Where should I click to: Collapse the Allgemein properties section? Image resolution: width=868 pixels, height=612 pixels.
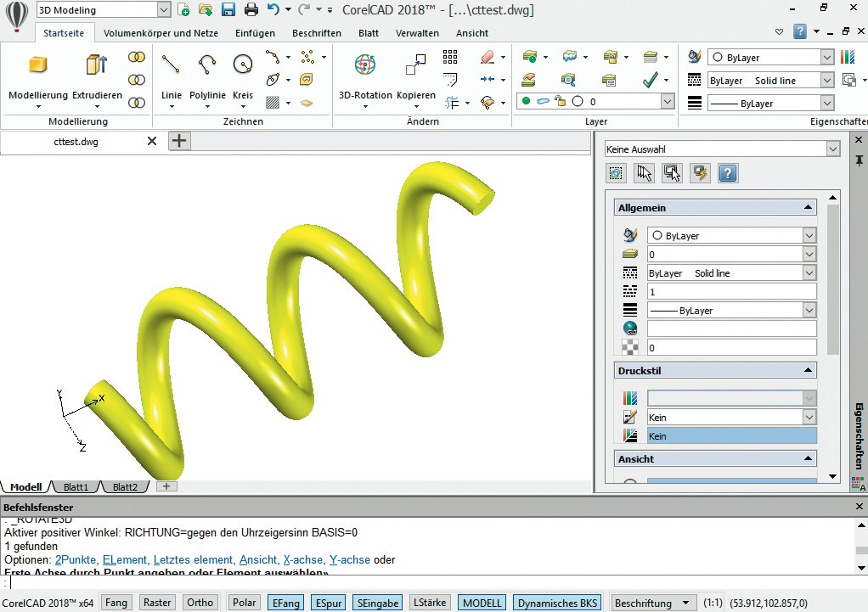(x=807, y=208)
